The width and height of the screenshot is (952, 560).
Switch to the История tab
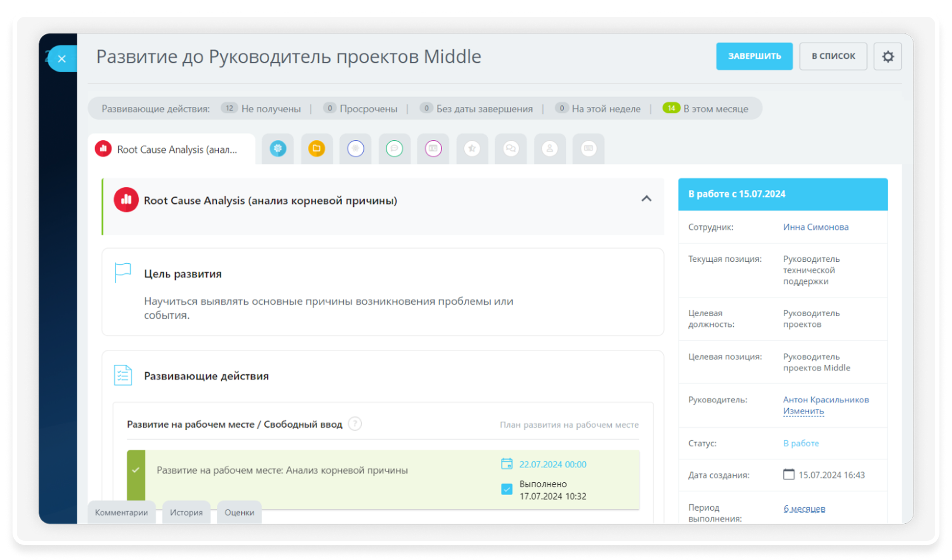(186, 512)
